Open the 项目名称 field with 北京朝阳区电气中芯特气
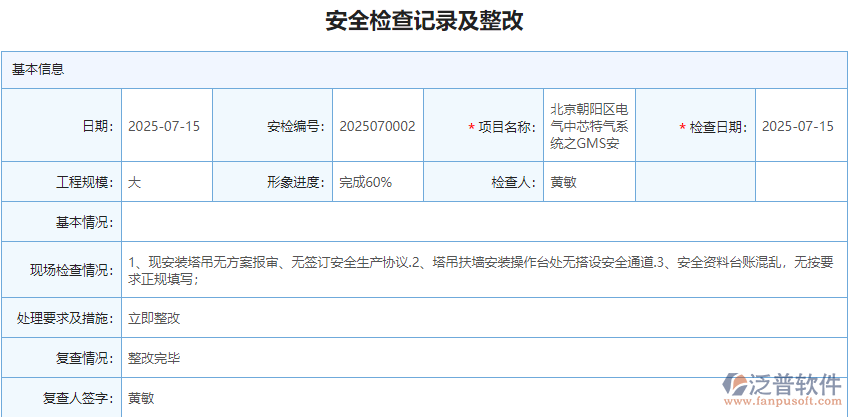This screenshot has height=417, width=852. coord(590,127)
